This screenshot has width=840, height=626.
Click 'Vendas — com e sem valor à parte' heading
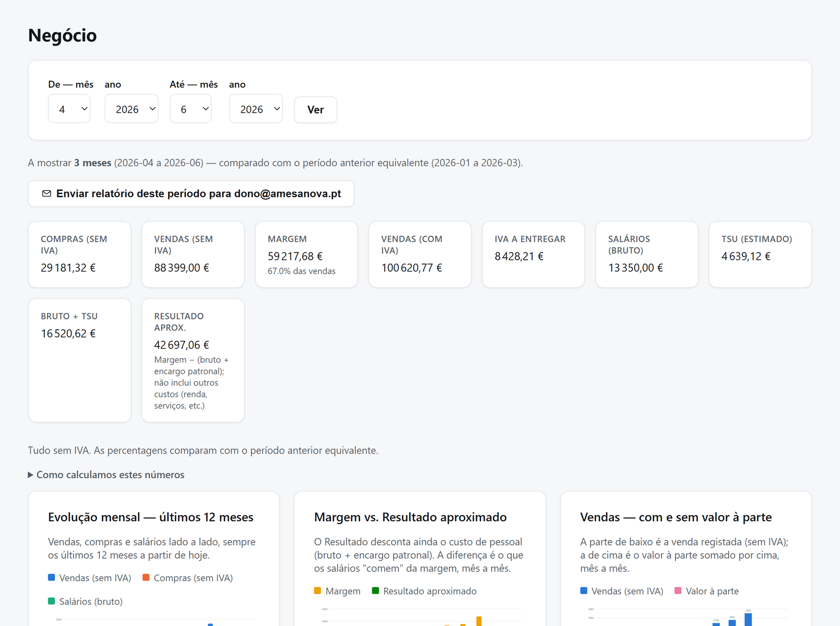tap(676, 517)
